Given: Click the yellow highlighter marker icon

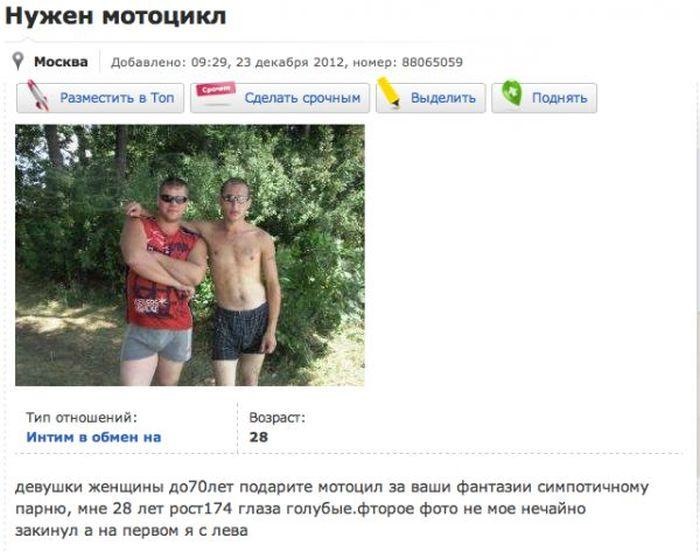Looking at the screenshot, I should click(x=388, y=92).
